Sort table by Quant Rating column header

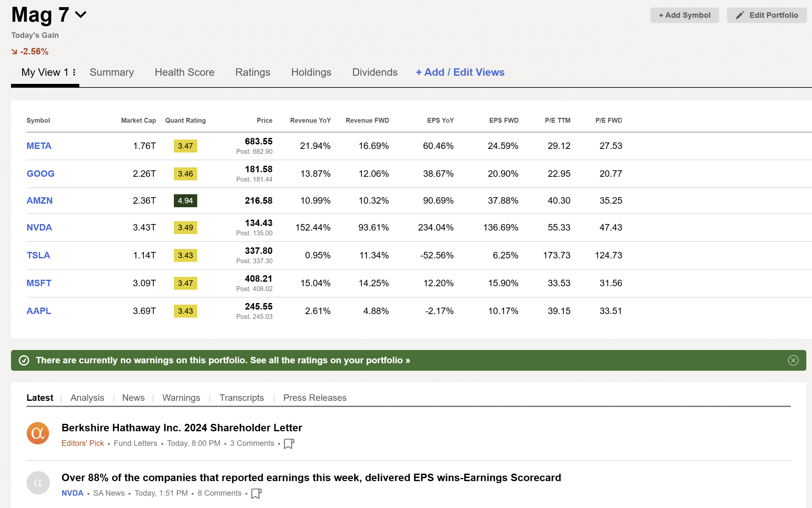pos(186,120)
